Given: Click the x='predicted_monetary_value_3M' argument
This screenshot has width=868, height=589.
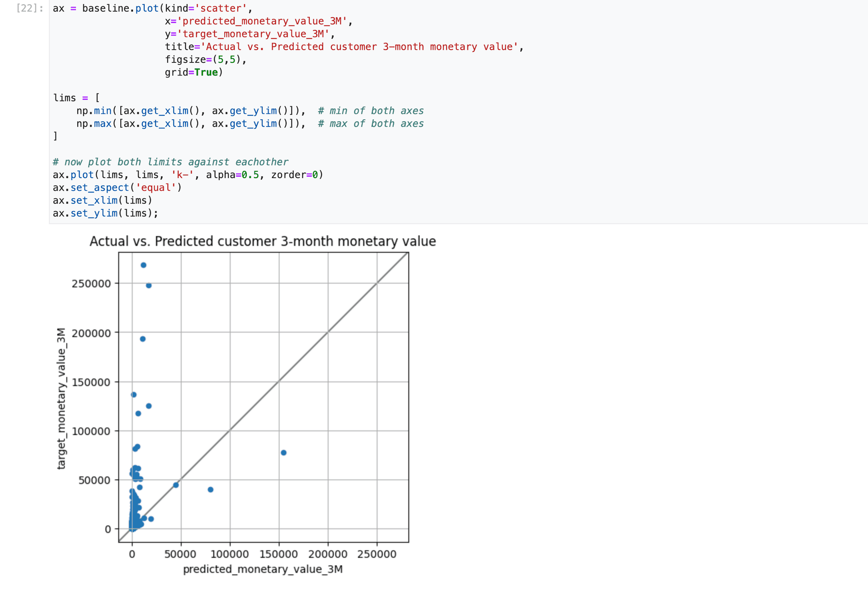Looking at the screenshot, I should pyautogui.click(x=259, y=21).
